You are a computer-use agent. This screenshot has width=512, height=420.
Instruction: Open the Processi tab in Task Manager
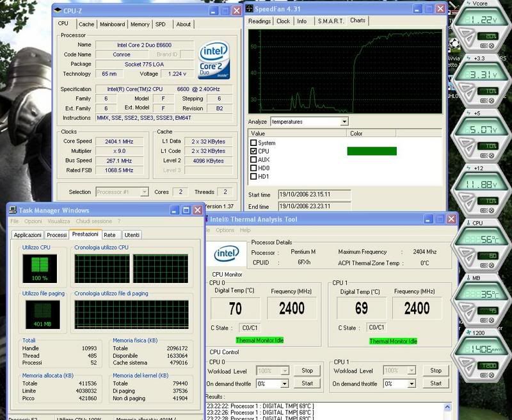coord(57,235)
